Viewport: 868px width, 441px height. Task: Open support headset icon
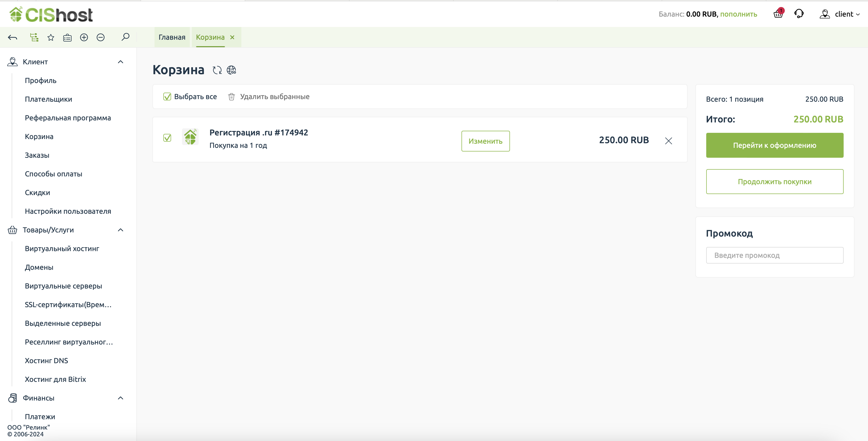pos(799,14)
